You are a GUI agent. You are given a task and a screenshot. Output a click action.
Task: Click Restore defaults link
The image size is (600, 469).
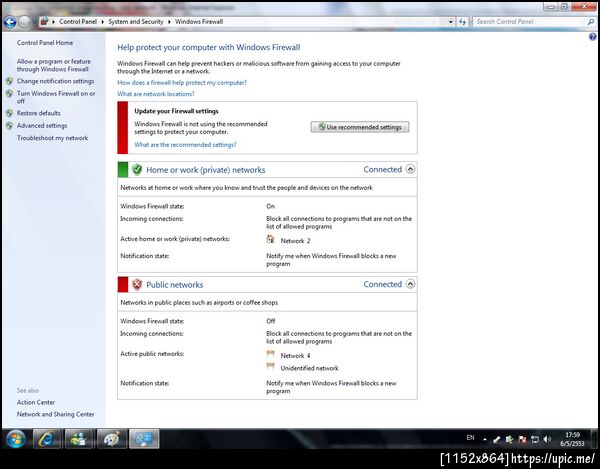point(39,113)
